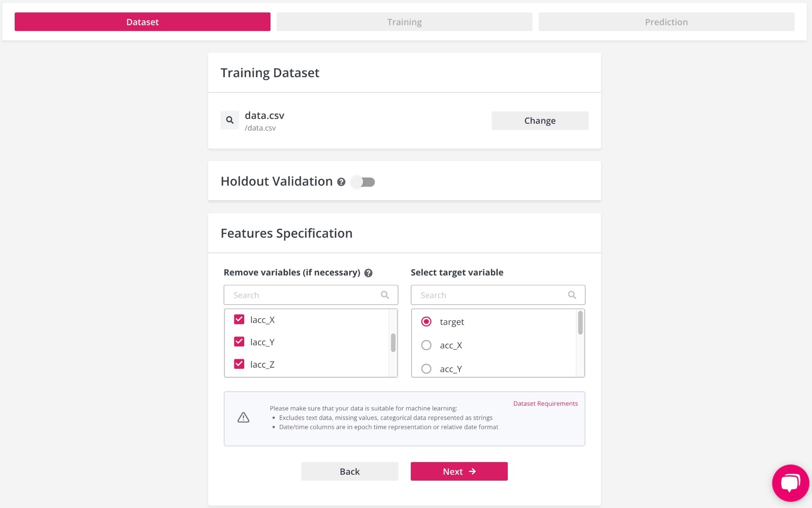Click the warning triangle icon
Image resolution: width=812 pixels, height=508 pixels.
[x=243, y=417]
